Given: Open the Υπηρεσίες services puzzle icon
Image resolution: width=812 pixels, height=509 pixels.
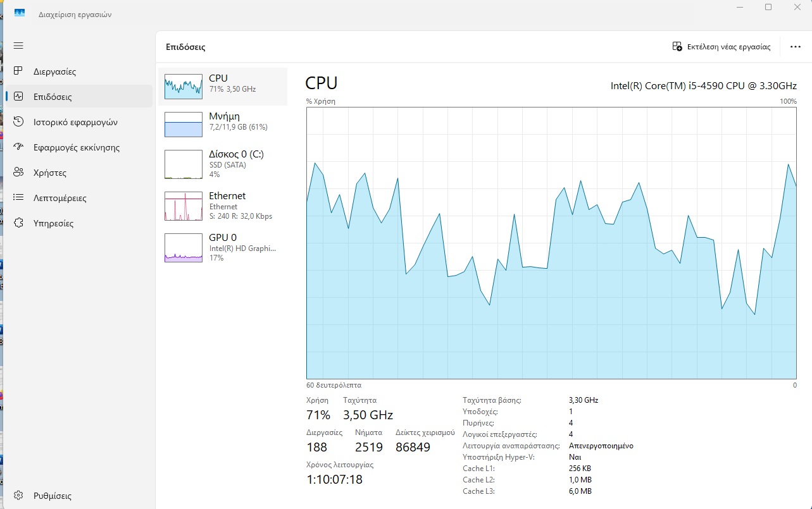Looking at the screenshot, I should point(18,223).
